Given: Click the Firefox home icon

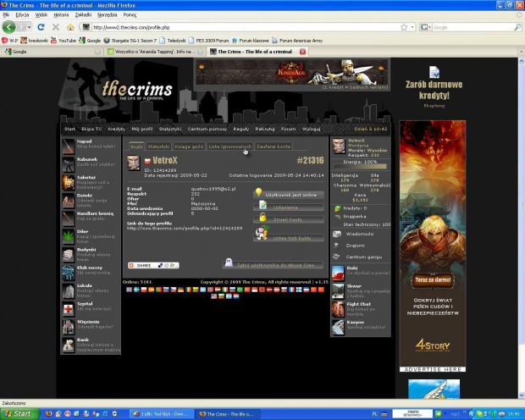Looking at the screenshot, I should pyautogui.click(x=70, y=27).
